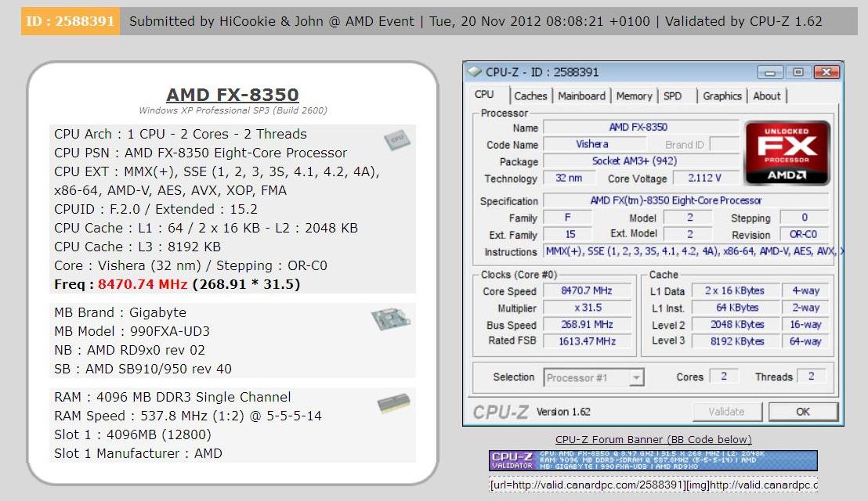868x501 pixels.
Task: Switch to the Mainboard tab
Action: pos(581,96)
